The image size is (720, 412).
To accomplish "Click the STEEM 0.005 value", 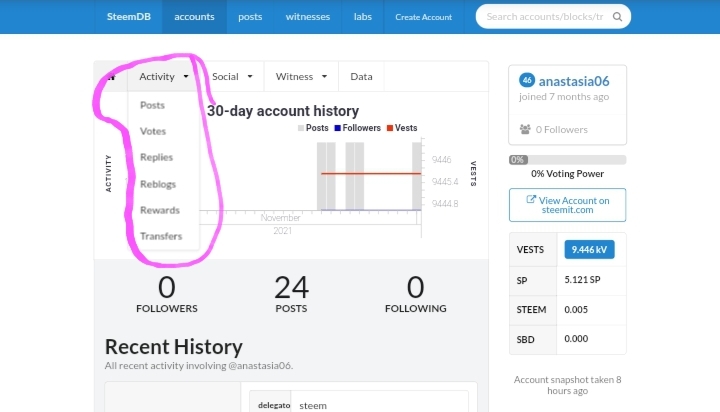I will (576, 310).
